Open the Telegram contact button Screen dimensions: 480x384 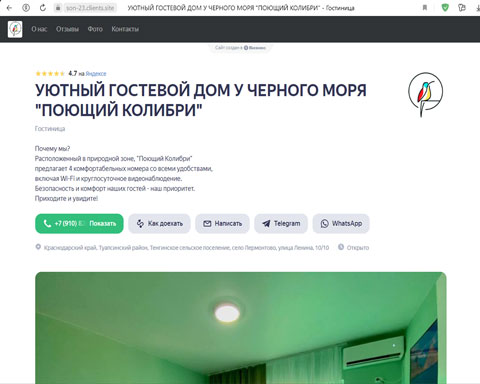click(x=281, y=223)
